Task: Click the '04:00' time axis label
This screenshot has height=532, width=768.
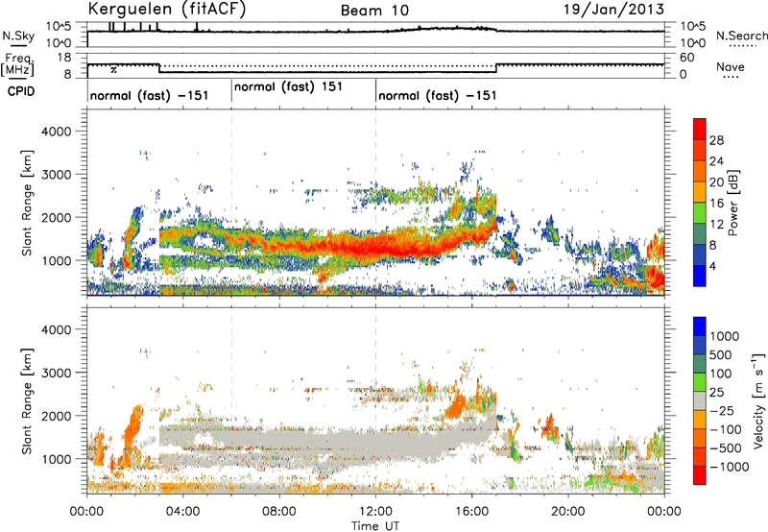Action: point(183,512)
